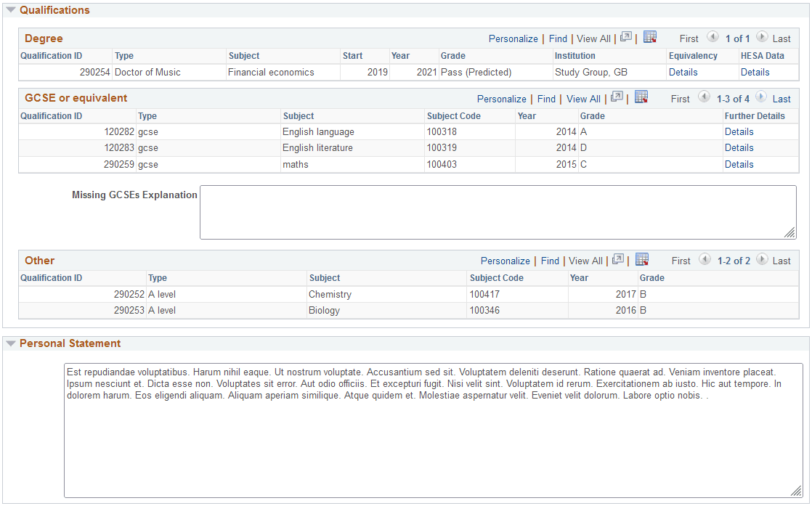Screen dimensions: 812x506
Task: Download GCSE grid to Excel
Action: tap(640, 97)
